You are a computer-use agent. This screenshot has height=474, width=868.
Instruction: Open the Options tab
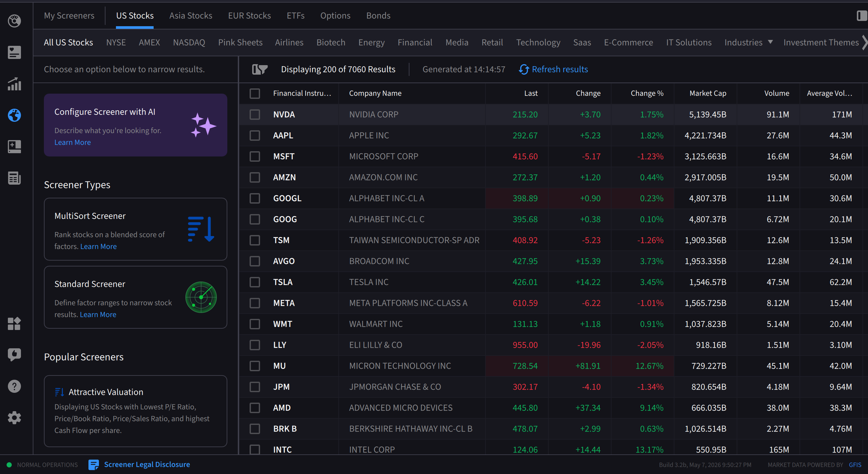335,16
